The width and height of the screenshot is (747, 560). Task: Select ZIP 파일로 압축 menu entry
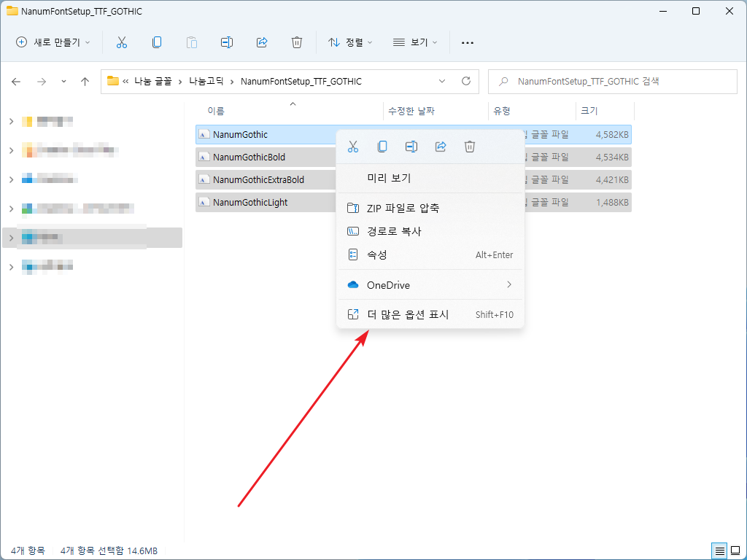(430, 208)
